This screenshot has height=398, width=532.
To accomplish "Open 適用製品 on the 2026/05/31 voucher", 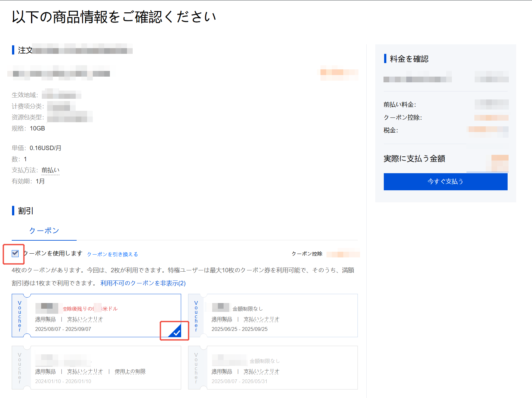I will [x=222, y=371].
